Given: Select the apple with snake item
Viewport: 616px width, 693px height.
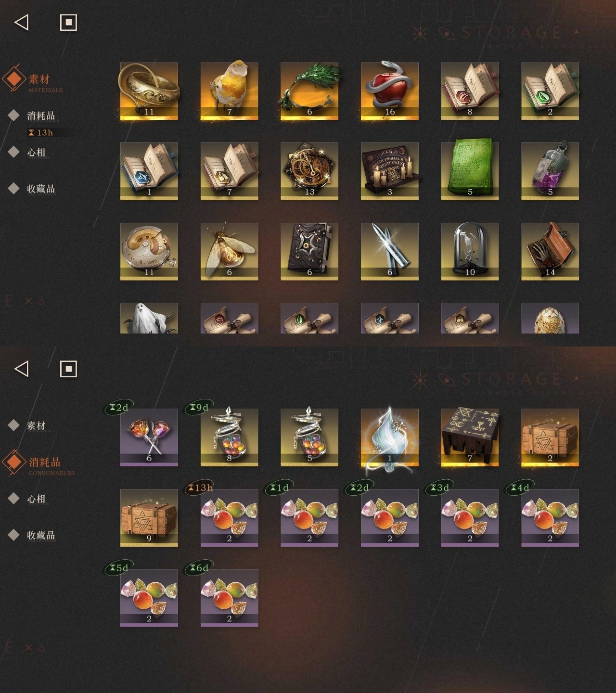Looking at the screenshot, I should (x=390, y=91).
